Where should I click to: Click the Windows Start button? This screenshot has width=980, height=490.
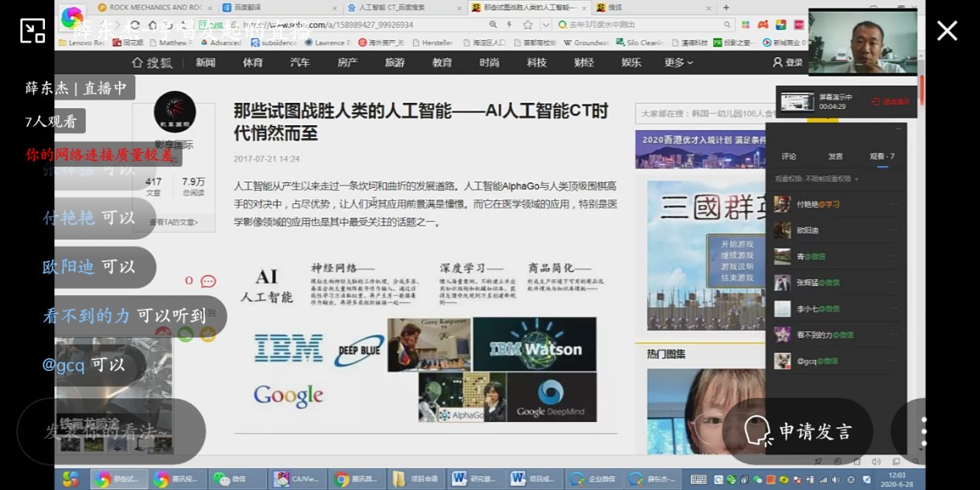point(70,479)
